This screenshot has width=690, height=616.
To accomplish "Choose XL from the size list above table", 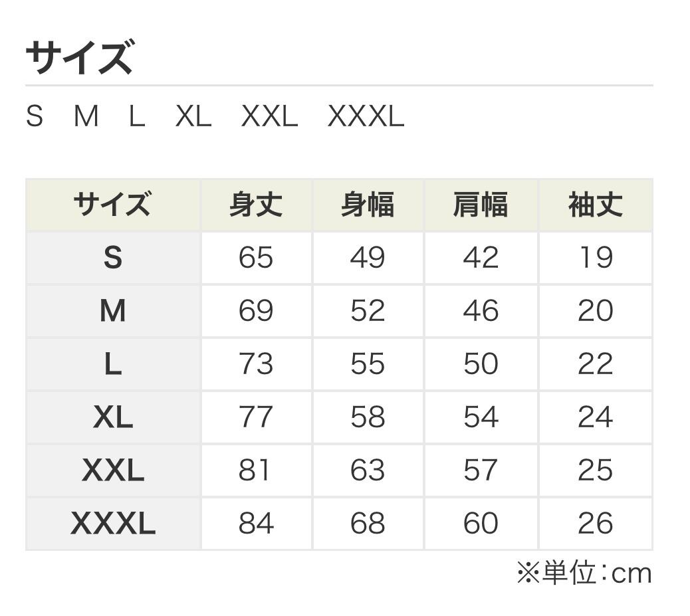I will coord(193,118).
